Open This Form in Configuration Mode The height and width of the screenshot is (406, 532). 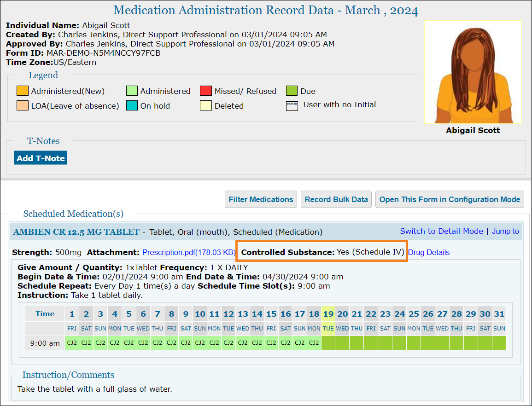tap(450, 199)
